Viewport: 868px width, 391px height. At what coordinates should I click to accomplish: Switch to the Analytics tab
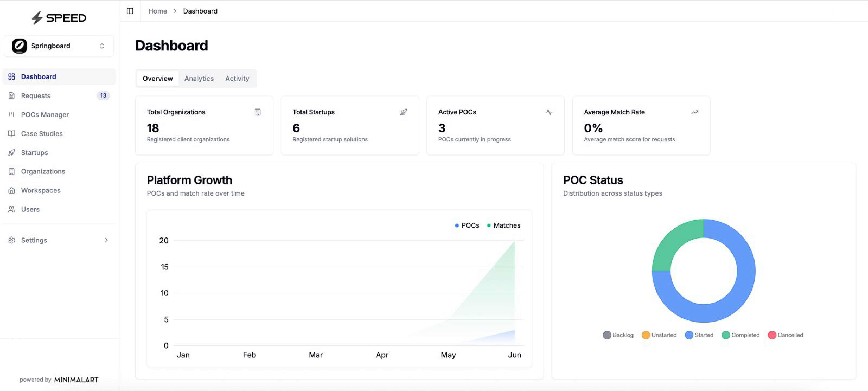click(199, 78)
